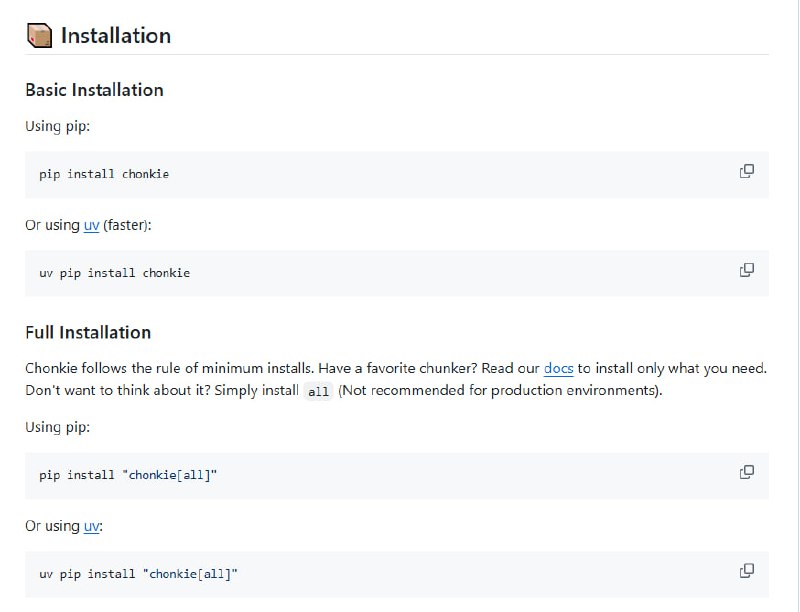800x612 pixels.
Task: Click the inline "all" code snippet
Action: click(318, 391)
